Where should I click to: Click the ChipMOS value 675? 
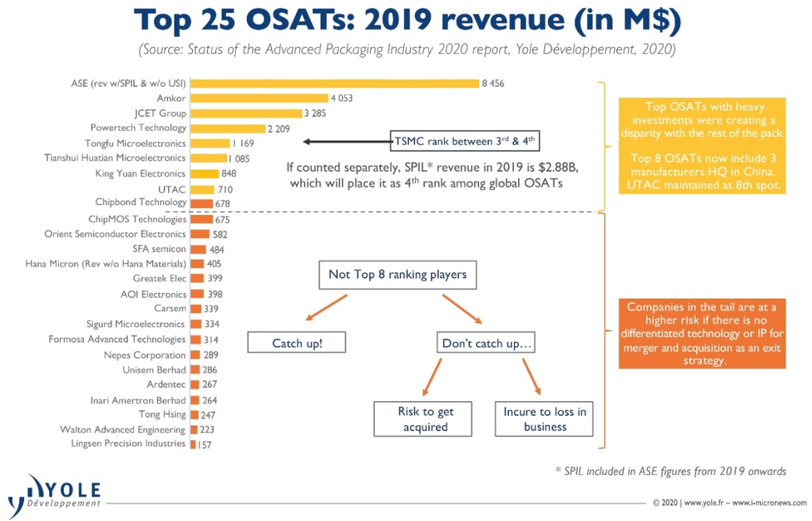[222, 219]
